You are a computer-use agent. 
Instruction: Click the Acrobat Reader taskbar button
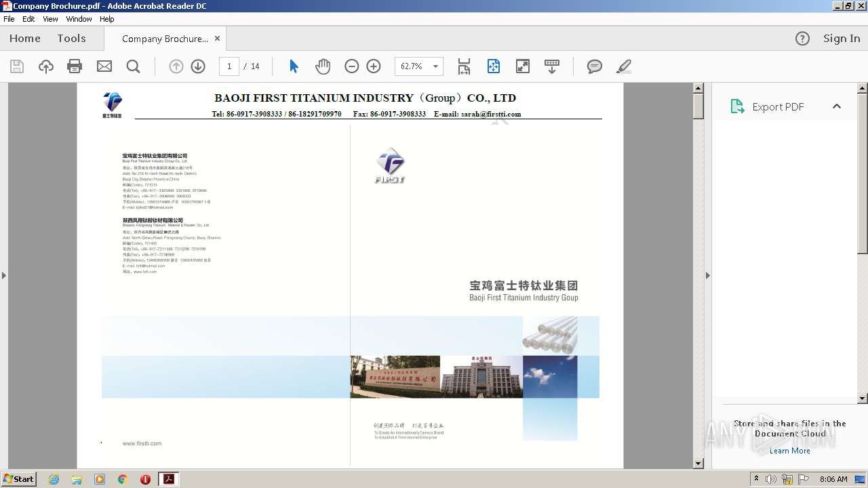click(x=168, y=479)
